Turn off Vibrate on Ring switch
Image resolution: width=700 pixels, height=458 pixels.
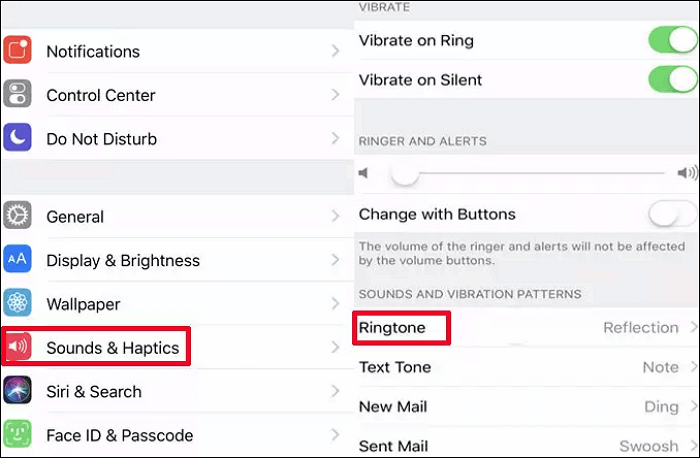(672, 41)
